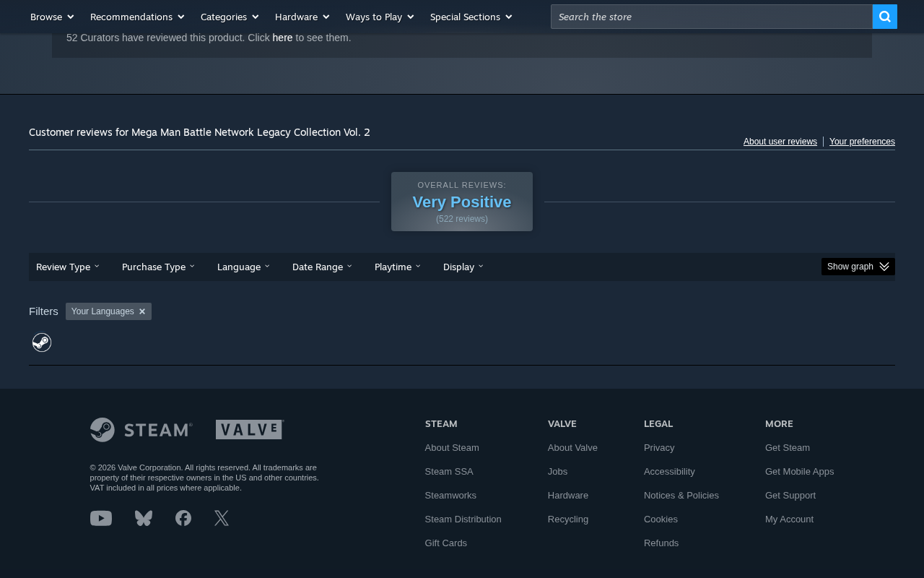Viewport: 924px width, 578px height.
Task: Open Steam SSA footer link
Action: [x=449, y=472]
